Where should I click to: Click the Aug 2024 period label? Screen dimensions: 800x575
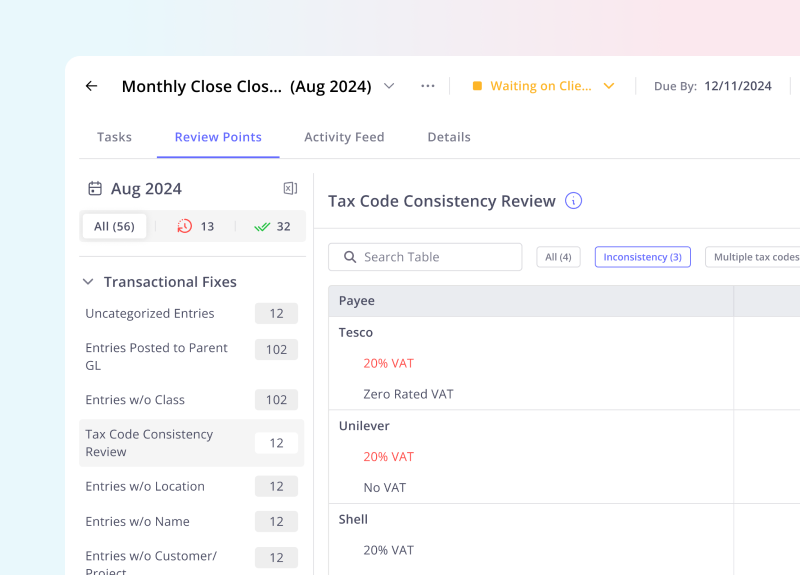pos(146,189)
